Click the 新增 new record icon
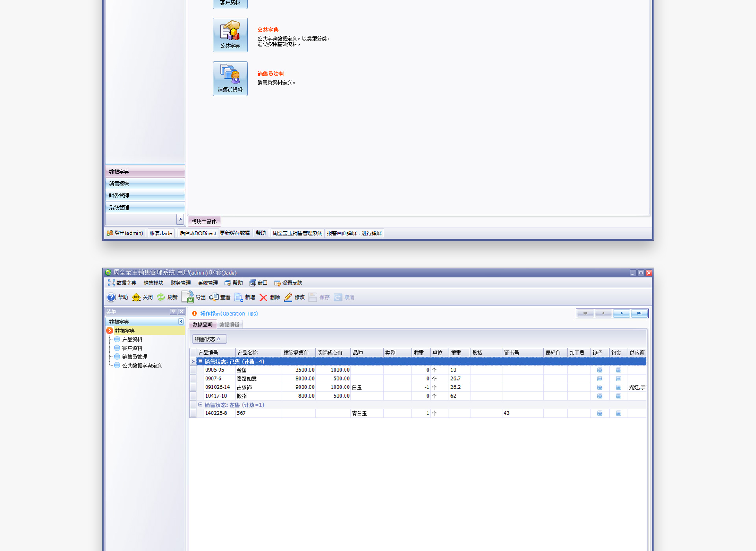 pos(239,297)
